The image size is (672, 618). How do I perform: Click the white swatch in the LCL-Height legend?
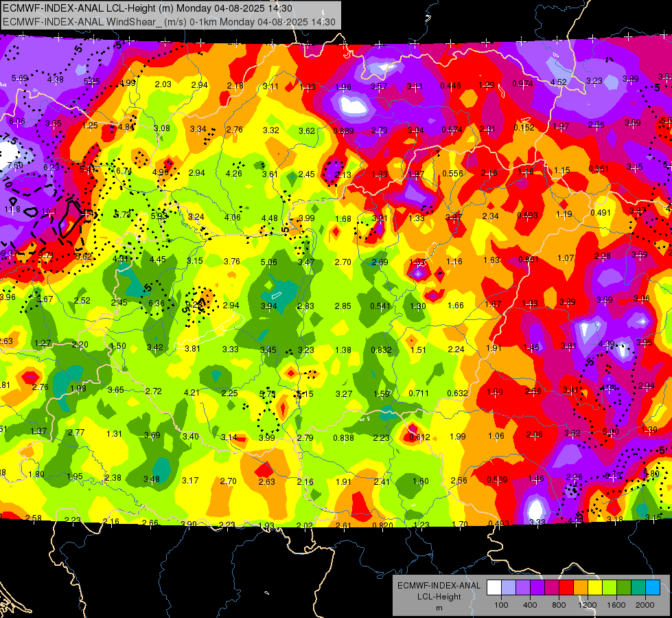pos(494,588)
